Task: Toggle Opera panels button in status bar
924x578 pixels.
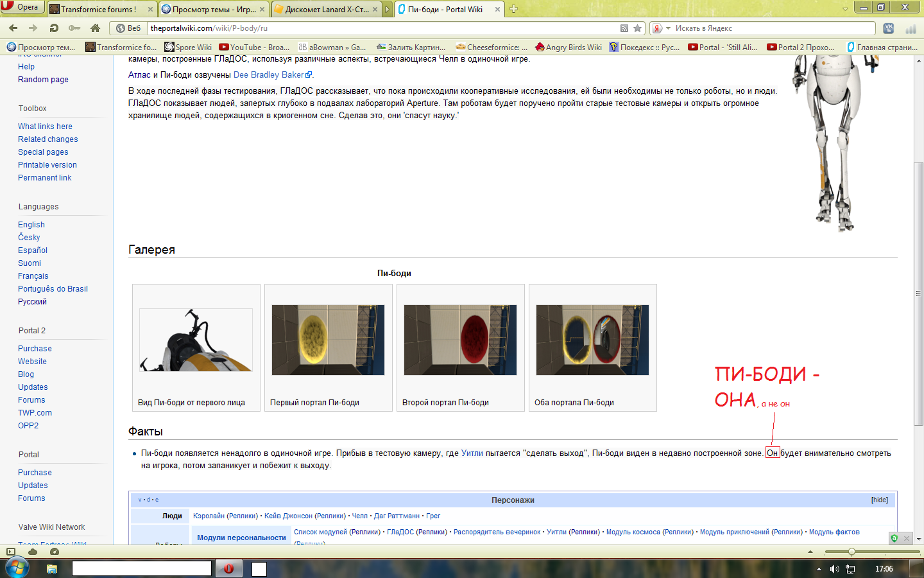Action: [10, 552]
